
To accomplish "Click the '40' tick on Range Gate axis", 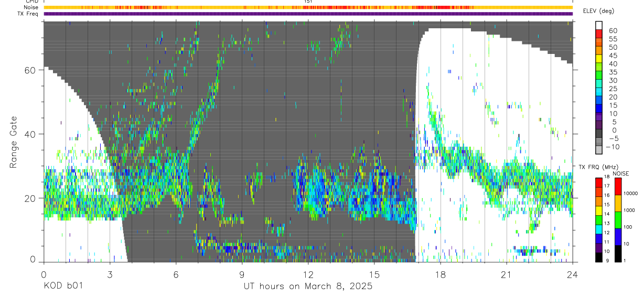I will (30, 134).
